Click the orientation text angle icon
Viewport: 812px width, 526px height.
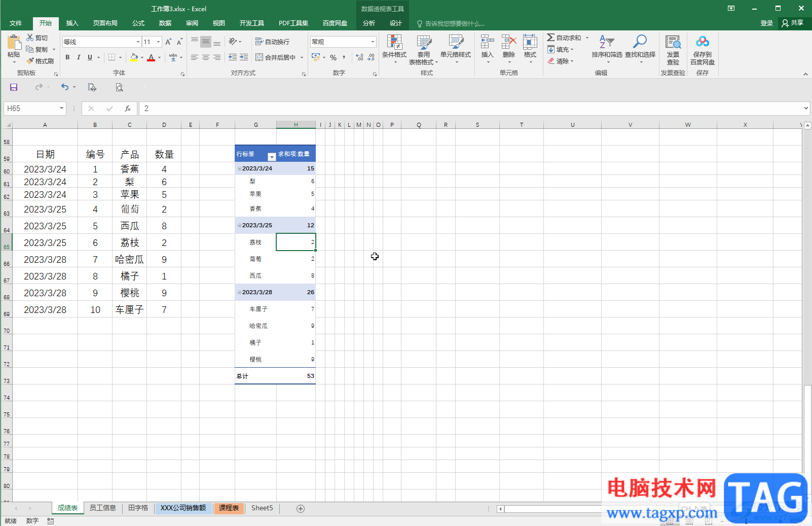pos(233,42)
